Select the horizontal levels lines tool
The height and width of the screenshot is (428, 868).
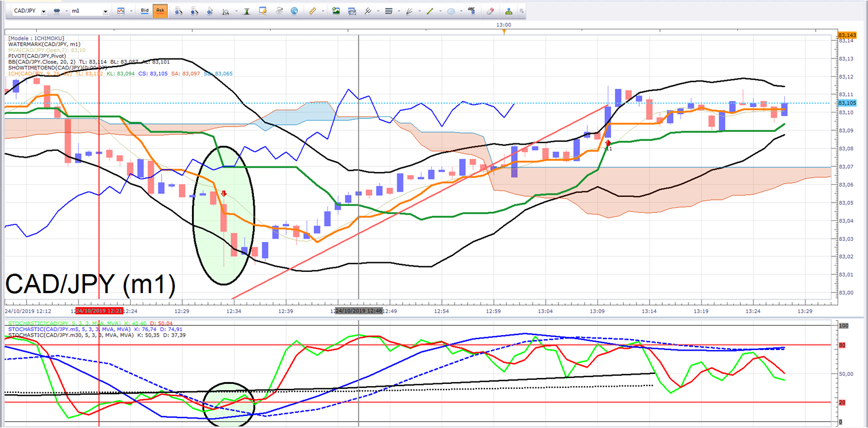coord(389,11)
